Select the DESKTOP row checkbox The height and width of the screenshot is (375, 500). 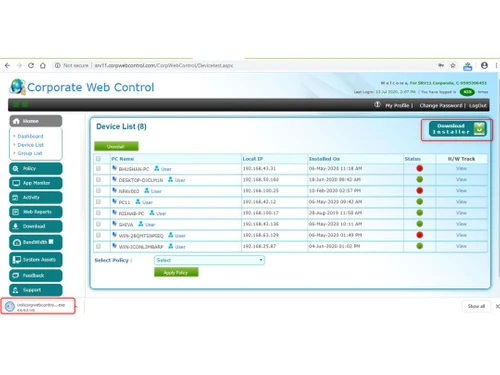(x=98, y=180)
